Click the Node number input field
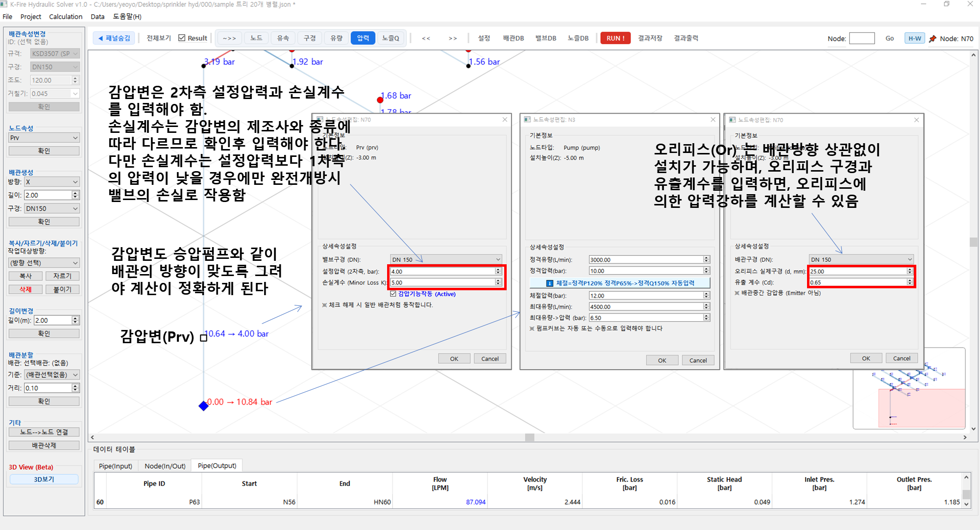 [x=861, y=39]
